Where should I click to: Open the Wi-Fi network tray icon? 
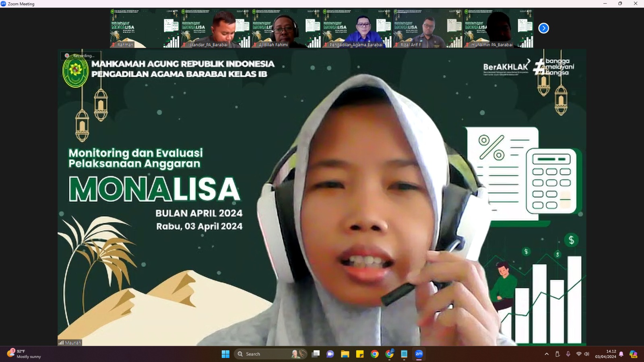579,354
